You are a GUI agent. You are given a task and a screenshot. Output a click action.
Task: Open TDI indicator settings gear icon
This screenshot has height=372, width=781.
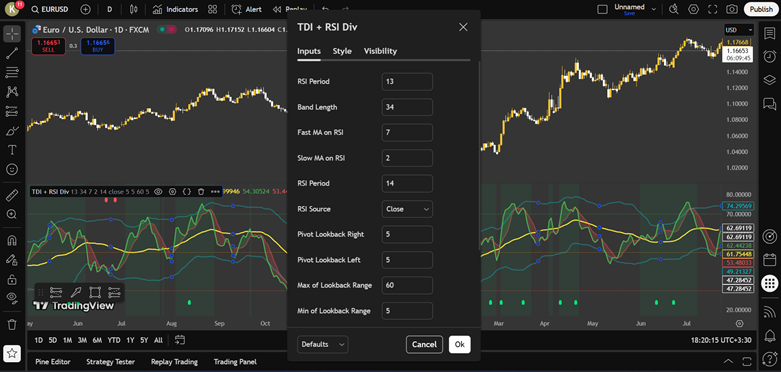[x=172, y=191]
